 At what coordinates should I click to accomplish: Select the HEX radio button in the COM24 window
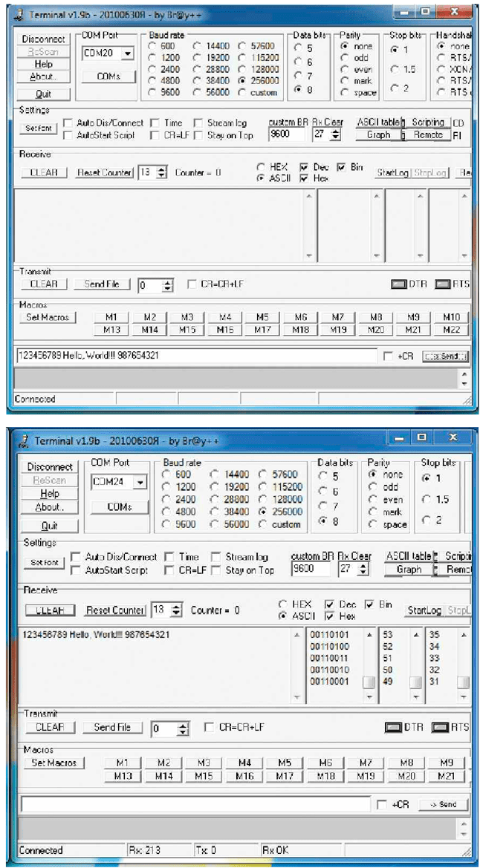(282, 604)
